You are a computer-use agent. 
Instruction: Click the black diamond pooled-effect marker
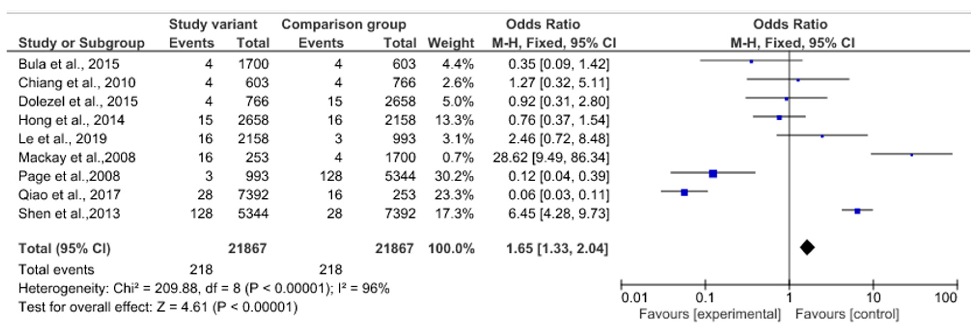coord(807,247)
